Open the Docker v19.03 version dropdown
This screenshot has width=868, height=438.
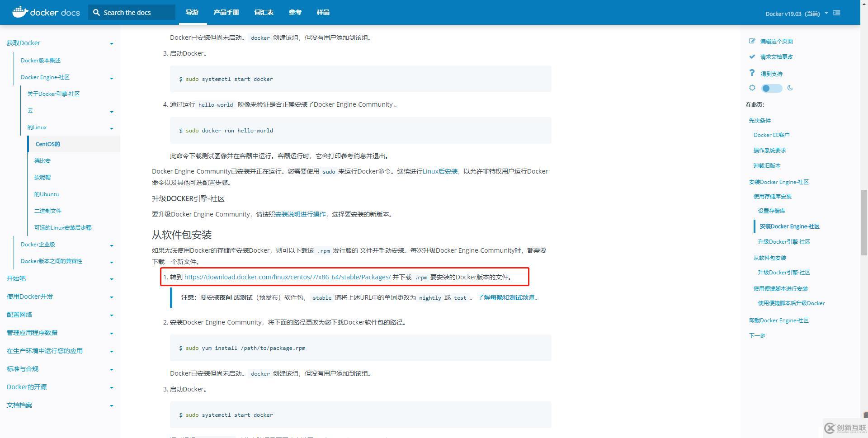797,14
